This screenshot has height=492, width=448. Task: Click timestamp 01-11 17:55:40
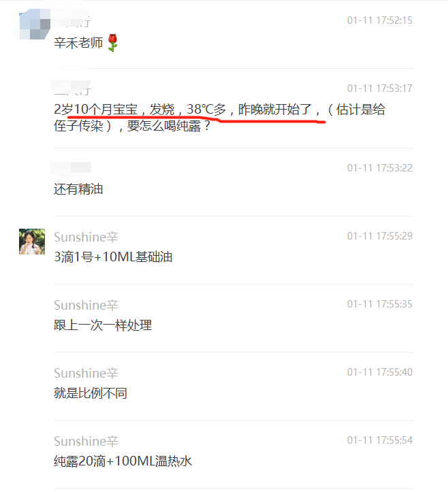click(379, 372)
